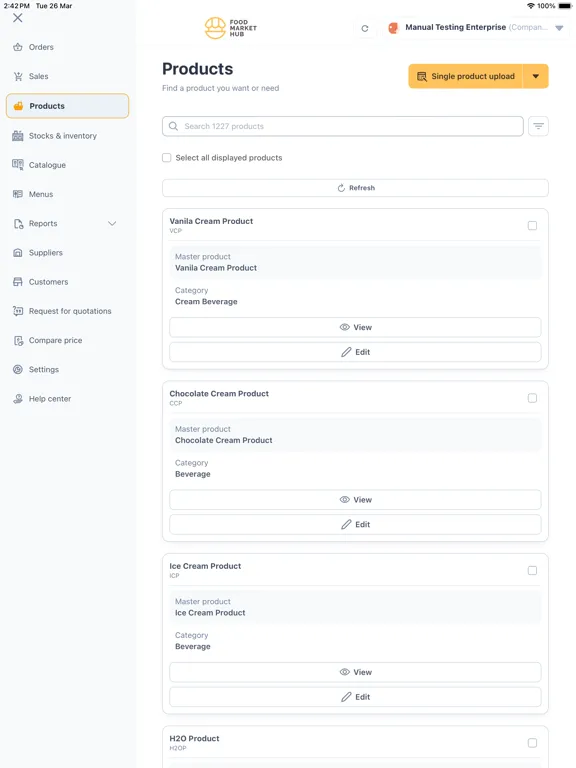This screenshot has height=768, width=576.
Task: Open the filter icon beside search
Action: coord(538,126)
